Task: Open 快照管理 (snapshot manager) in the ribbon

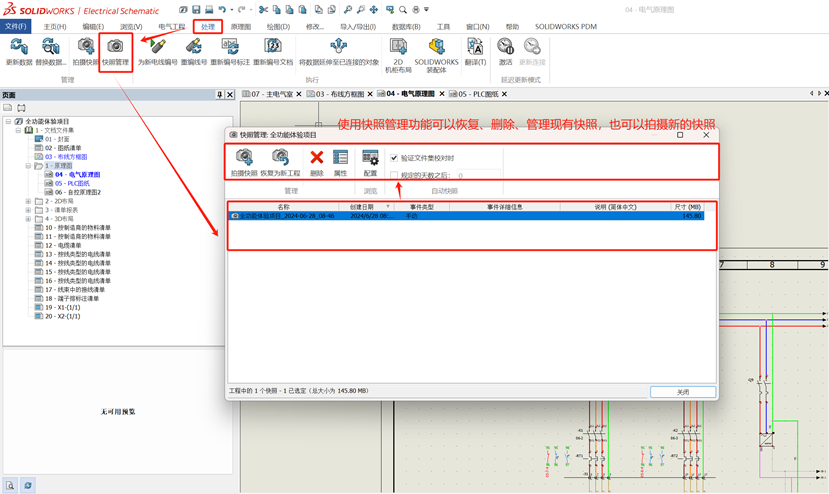Action: point(115,51)
